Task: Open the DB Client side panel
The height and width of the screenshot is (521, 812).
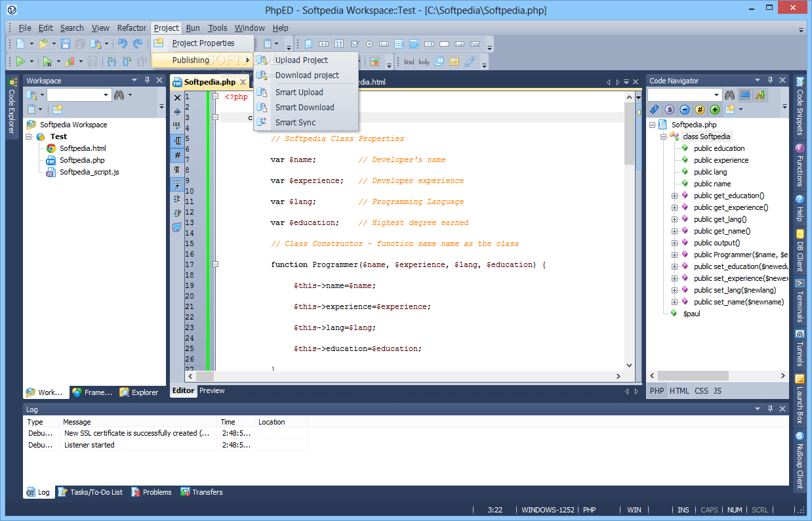Action: click(x=800, y=251)
